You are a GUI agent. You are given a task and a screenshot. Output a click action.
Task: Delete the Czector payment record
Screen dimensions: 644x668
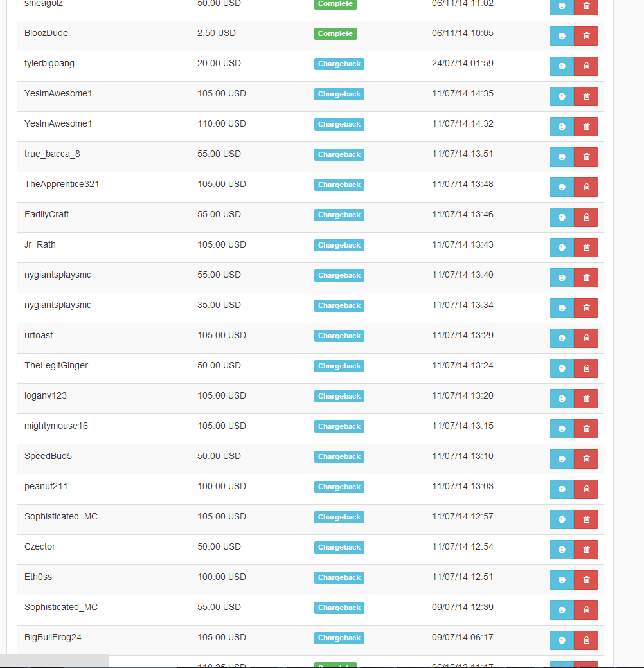tap(586, 550)
